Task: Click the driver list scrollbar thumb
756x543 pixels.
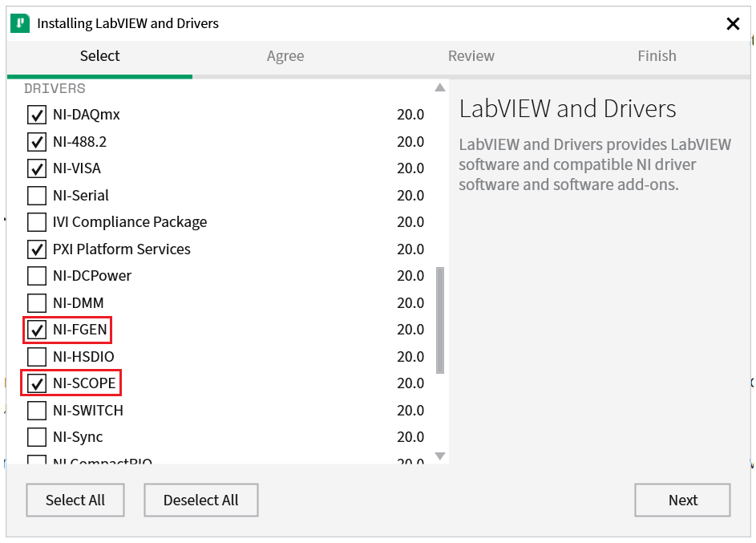Action: click(x=439, y=320)
